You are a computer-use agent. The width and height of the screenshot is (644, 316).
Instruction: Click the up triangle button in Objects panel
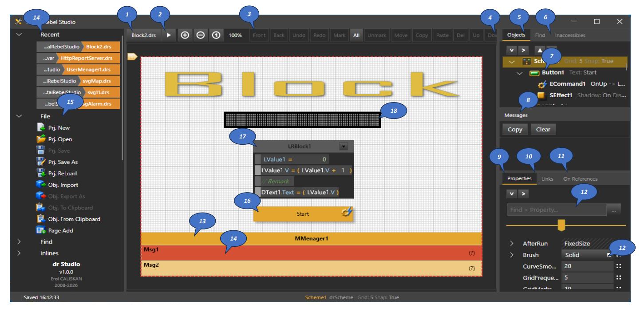coord(539,50)
